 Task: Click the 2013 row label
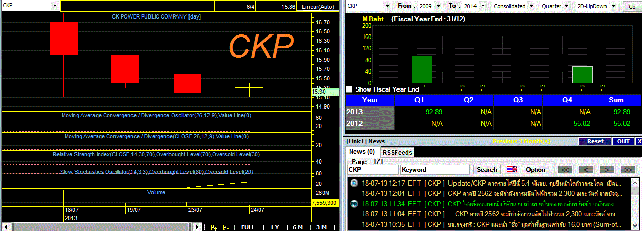coord(370,112)
